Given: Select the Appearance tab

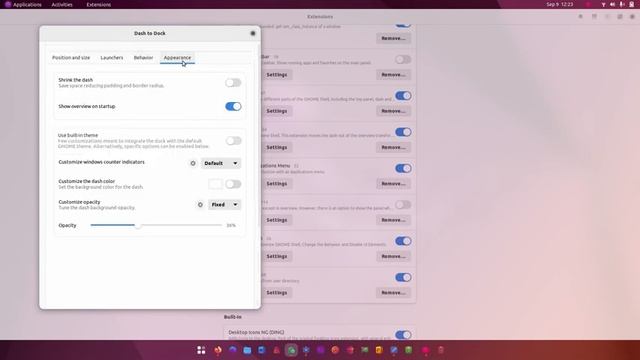Looking at the screenshot, I should pos(177,58).
